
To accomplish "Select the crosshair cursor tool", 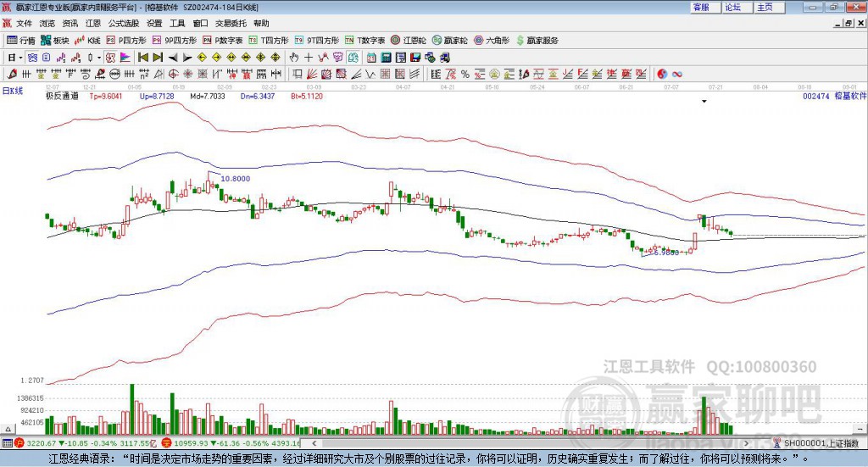I will click(x=309, y=58).
